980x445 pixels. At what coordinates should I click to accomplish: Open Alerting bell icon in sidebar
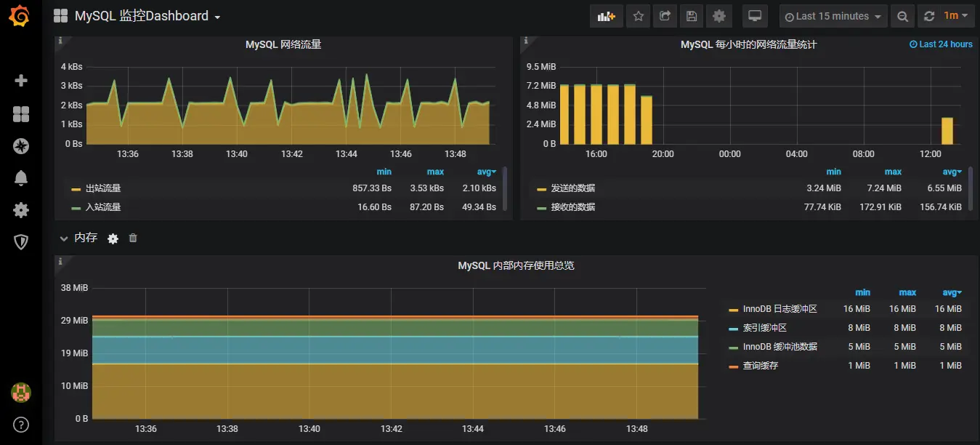coord(21,178)
